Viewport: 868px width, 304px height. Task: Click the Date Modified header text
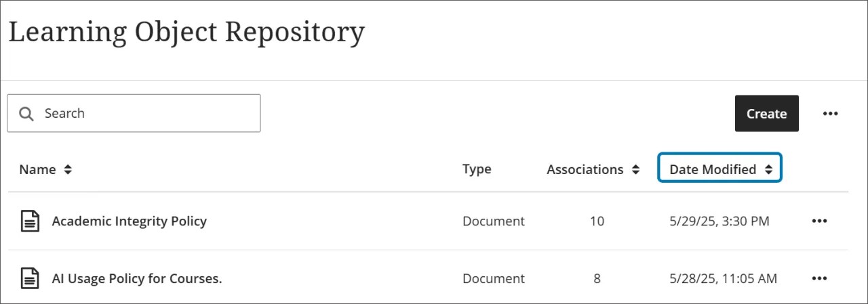tap(713, 170)
